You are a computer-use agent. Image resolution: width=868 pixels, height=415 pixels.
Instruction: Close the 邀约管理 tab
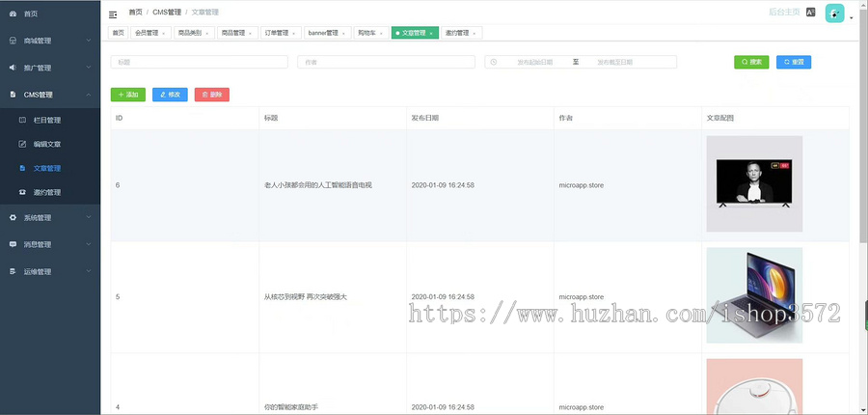pos(474,33)
